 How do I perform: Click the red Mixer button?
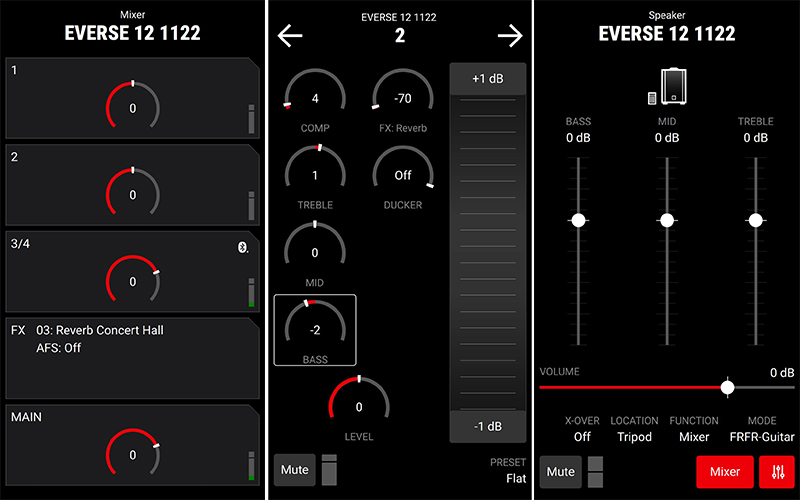click(x=724, y=472)
